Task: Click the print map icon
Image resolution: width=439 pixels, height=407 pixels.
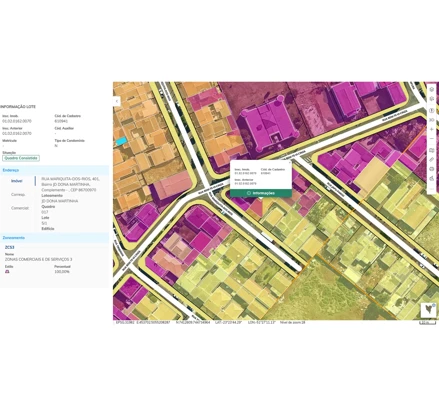Action: point(432,169)
